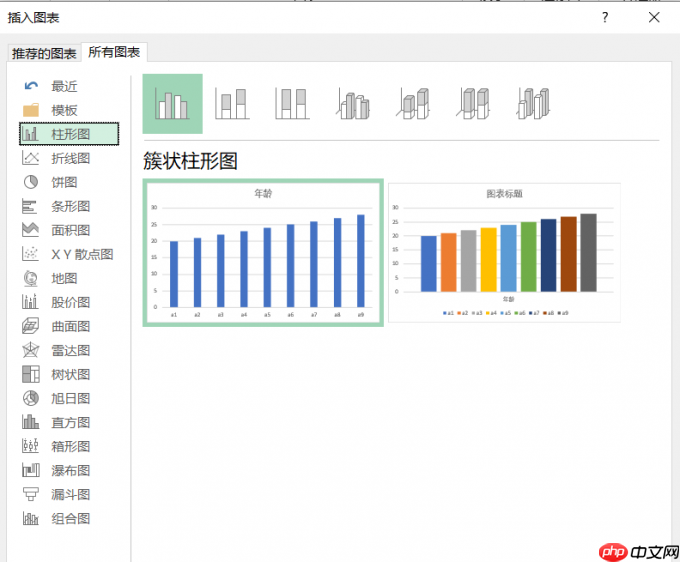This screenshot has height=562, width=680.
Task: Choose the 条形图 bar chart category
Action: (69, 206)
